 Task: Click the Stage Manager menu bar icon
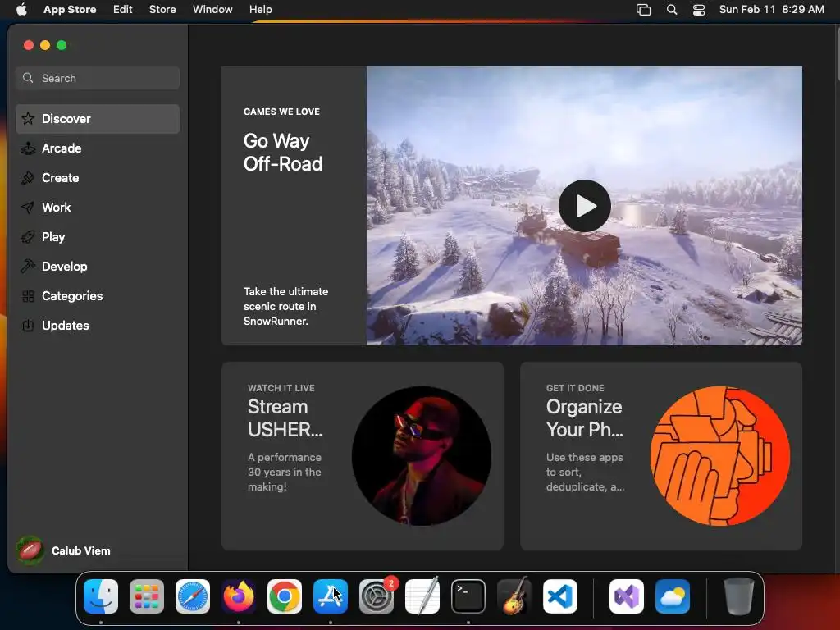643,10
